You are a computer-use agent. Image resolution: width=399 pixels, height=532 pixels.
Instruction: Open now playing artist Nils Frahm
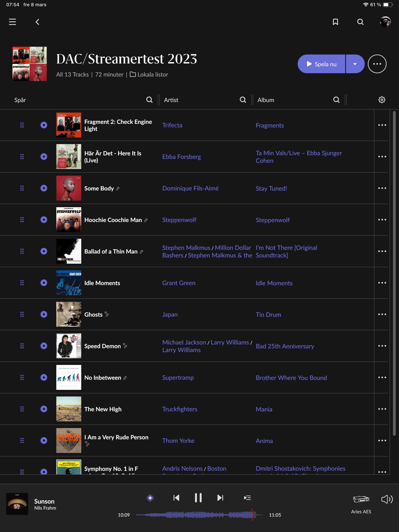pyautogui.click(x=45, y=508)
